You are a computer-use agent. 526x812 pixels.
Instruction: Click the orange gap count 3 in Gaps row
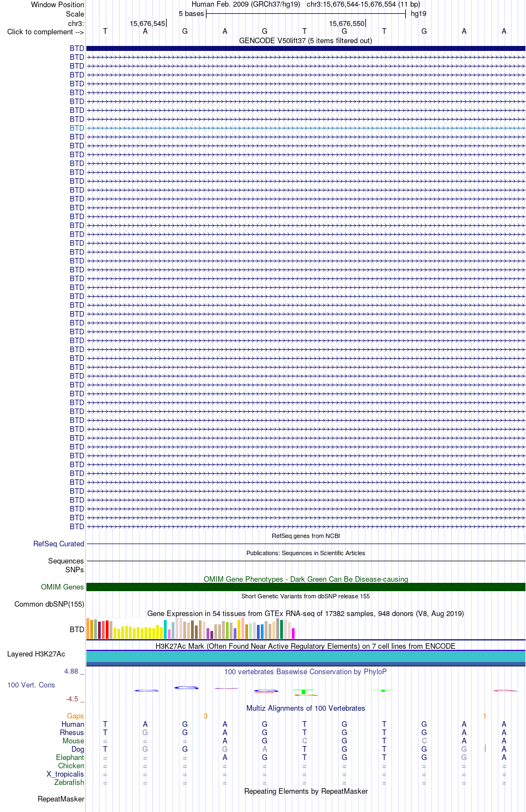pyautogui.click(x=205, y=716)
